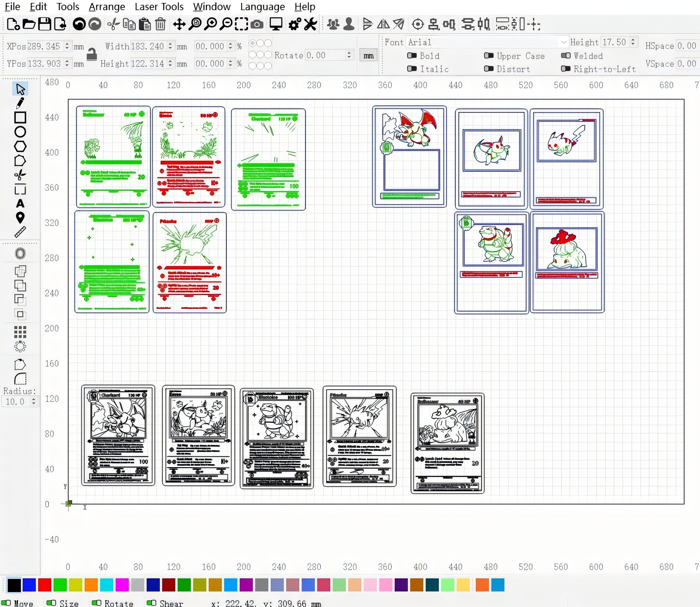This screenshot has height=607, width=700.
Task: Click the YPos spinner arrows
Action: pyautogui.click(x=67, y=63)
